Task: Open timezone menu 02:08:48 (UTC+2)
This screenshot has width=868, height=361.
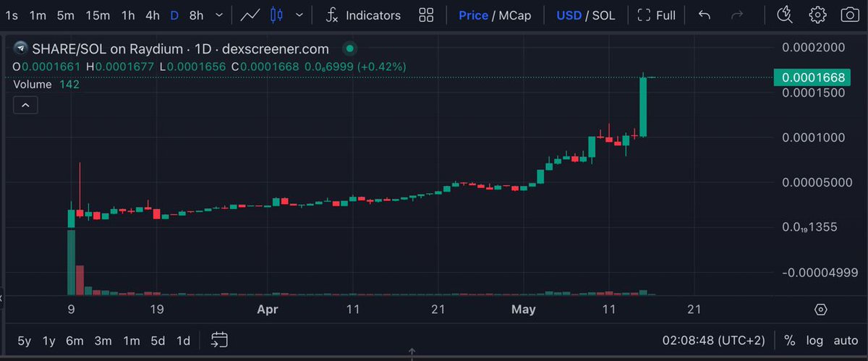Action: (713, 340)
